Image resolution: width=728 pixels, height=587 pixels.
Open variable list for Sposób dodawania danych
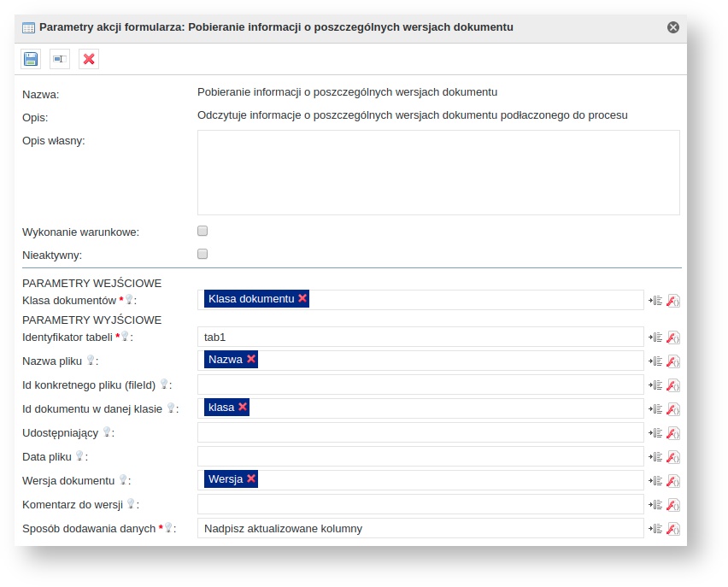click(656, 529)
